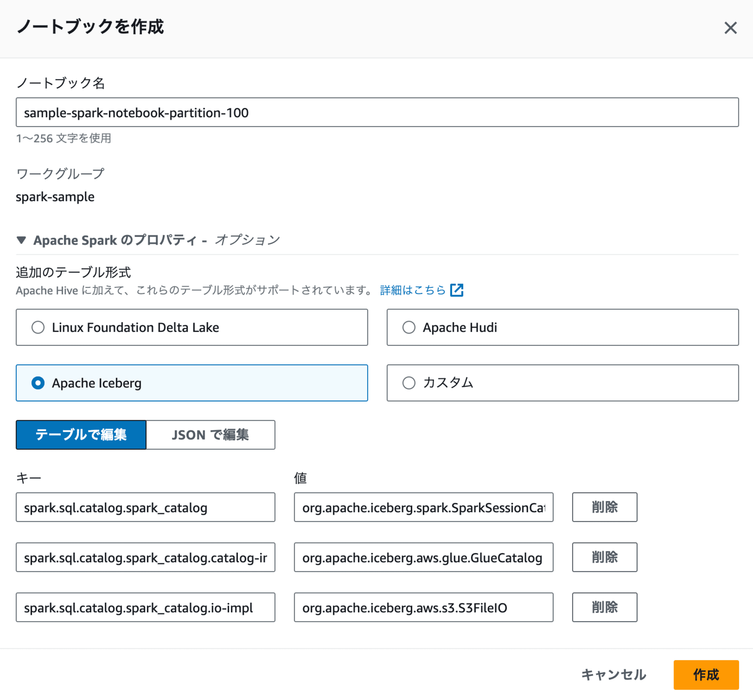This screenshot has width=753, height=700.
Task: Click the キー column header text
Action: pos(28,478)
